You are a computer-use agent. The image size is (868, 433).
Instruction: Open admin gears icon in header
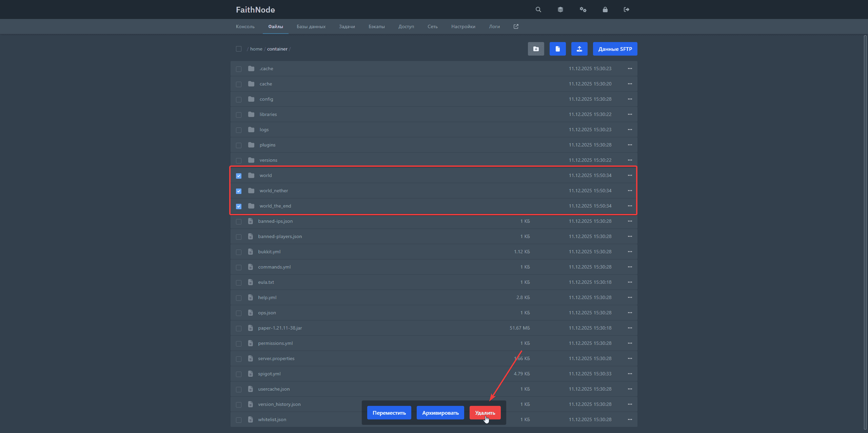pos(583,9)
